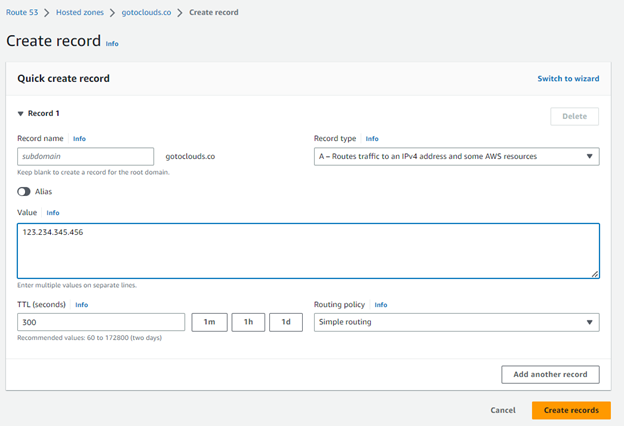Open the Routing policy dropdown
624x426 pixels.
[456, 322]
